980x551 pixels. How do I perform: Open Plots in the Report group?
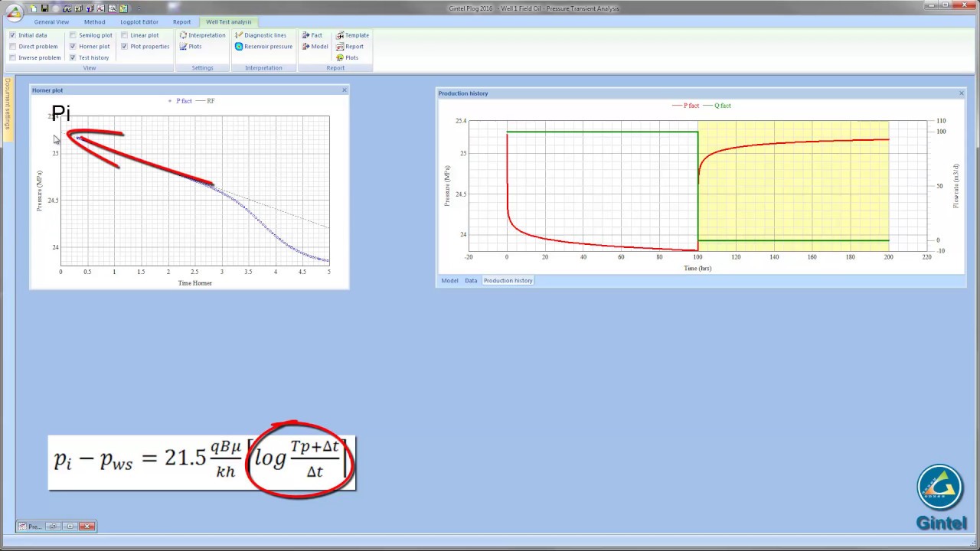348,57
